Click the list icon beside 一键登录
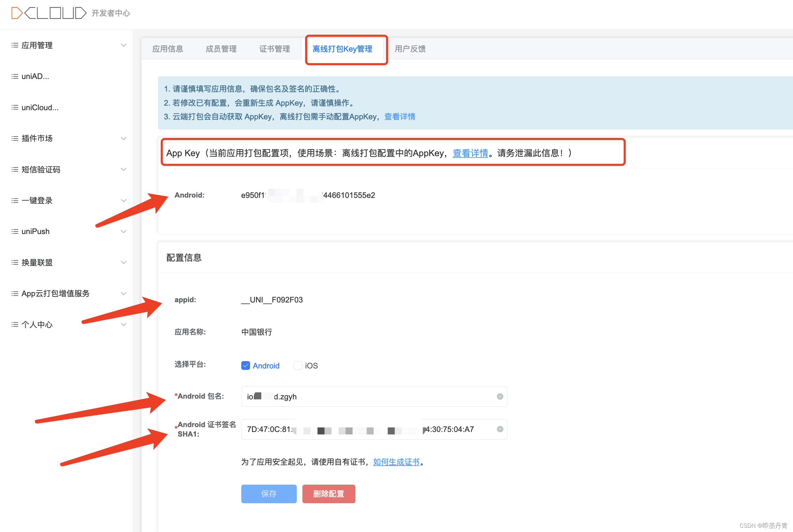 coord(15,200)
